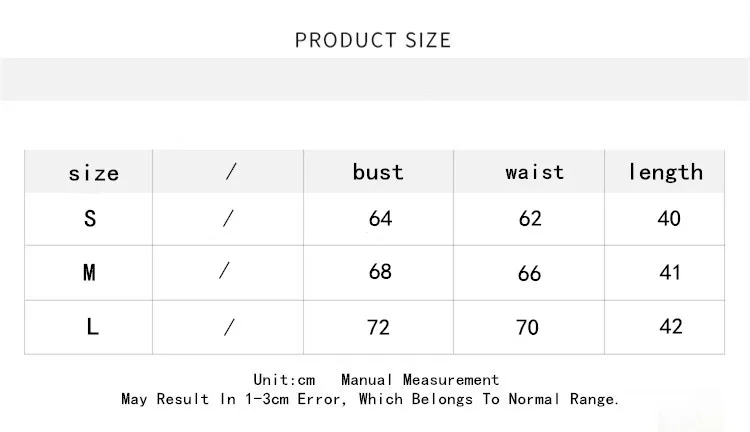
Task: Click the slash in the header row
Action: point(231,171)
